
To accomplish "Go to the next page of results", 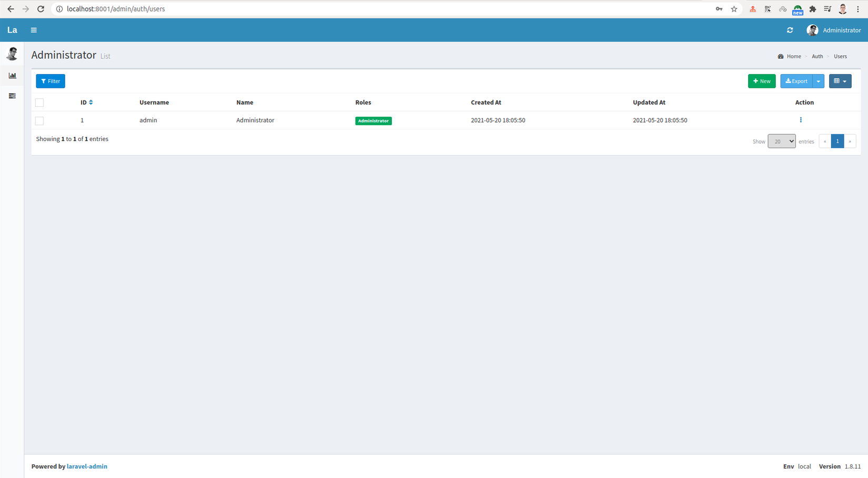I will click(850, 141).
